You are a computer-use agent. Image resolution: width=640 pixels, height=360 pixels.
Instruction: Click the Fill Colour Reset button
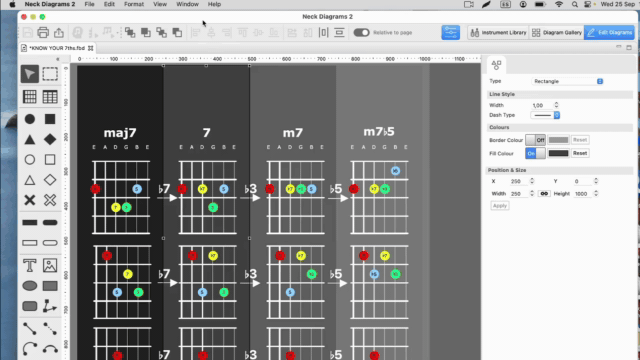pos(580,153)
